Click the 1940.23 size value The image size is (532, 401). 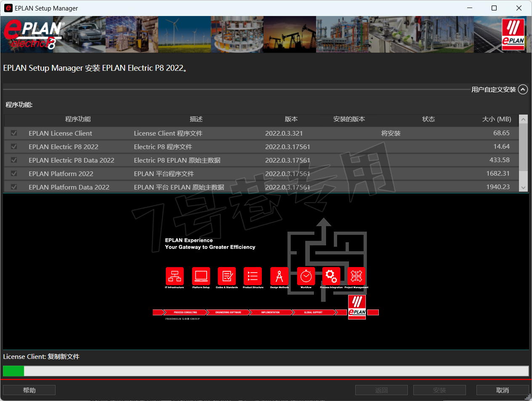(498, 187)
